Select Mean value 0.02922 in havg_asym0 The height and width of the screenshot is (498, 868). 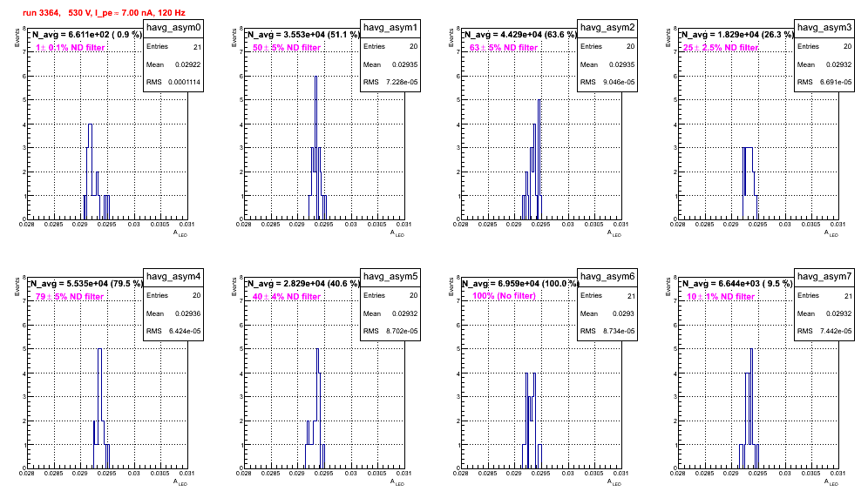[x=188, y=64]
